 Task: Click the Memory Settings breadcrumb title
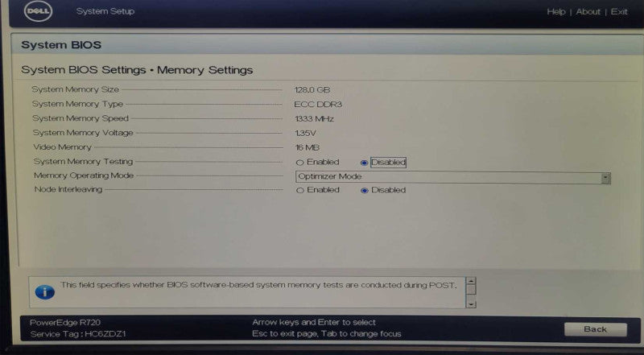point(205,70)
